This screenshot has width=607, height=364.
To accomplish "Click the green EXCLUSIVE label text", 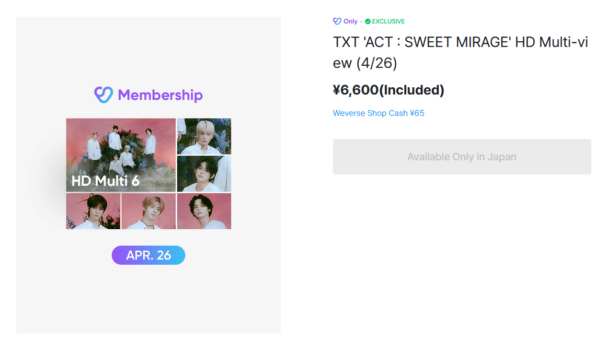I will click(388, 21).
